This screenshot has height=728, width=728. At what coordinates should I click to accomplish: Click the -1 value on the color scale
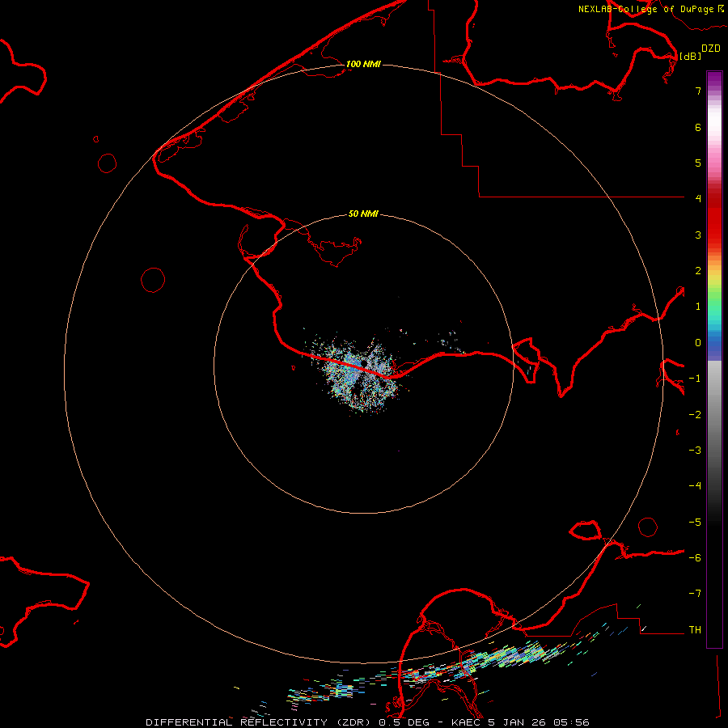tap(695, 379)
